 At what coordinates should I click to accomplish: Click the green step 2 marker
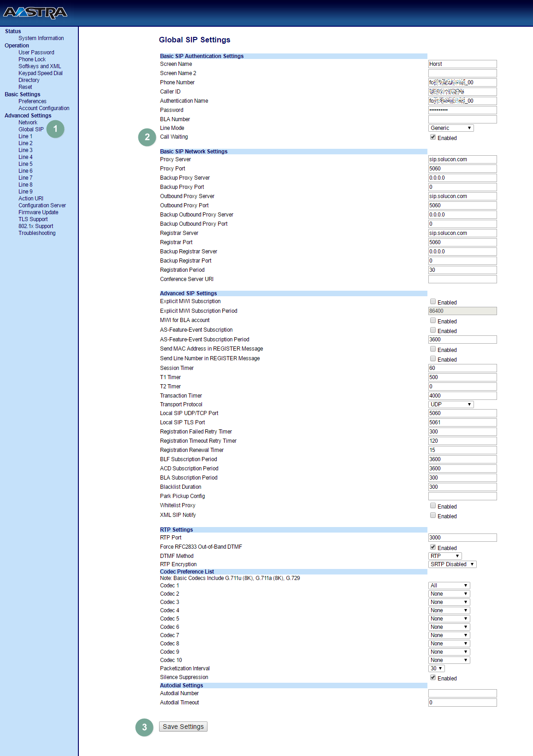[147, 137]
